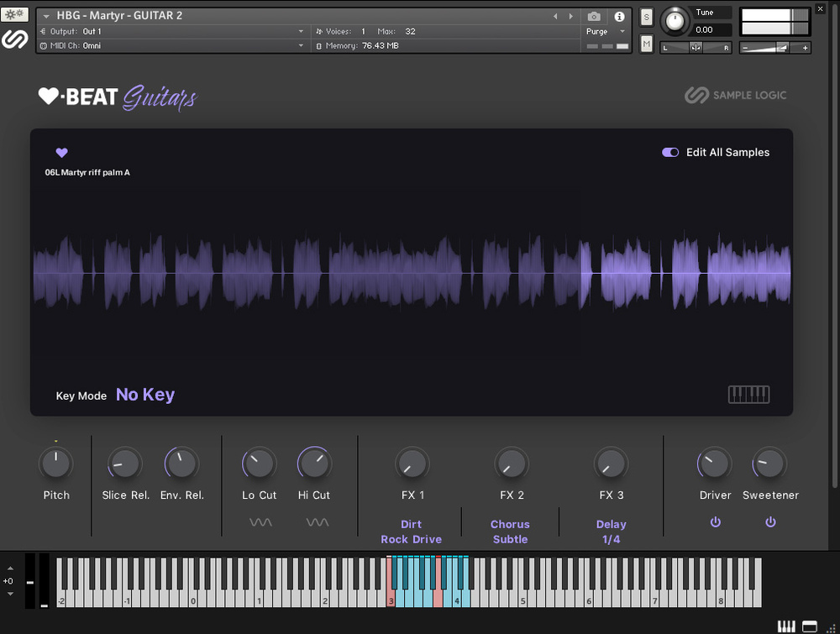Click the Tune knob
Screen dimensions: 840x634
pyautogui.click(x=675, y=22)
